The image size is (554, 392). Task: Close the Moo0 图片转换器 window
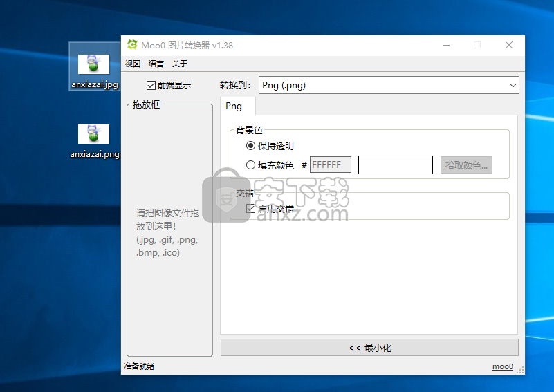pos(509,45)
